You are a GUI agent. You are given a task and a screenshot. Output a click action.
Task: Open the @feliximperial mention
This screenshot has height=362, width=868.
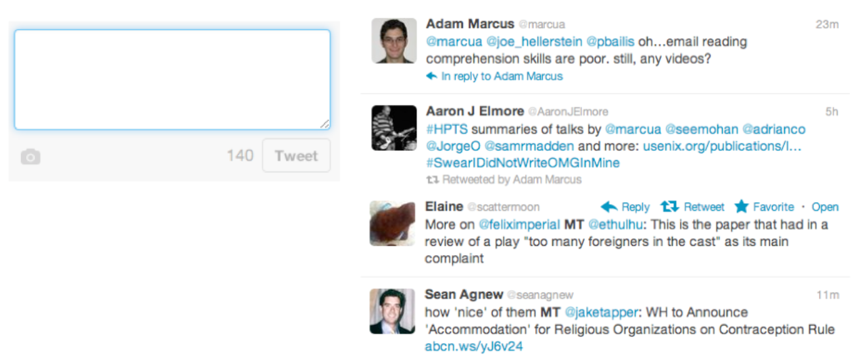[519, 224]
